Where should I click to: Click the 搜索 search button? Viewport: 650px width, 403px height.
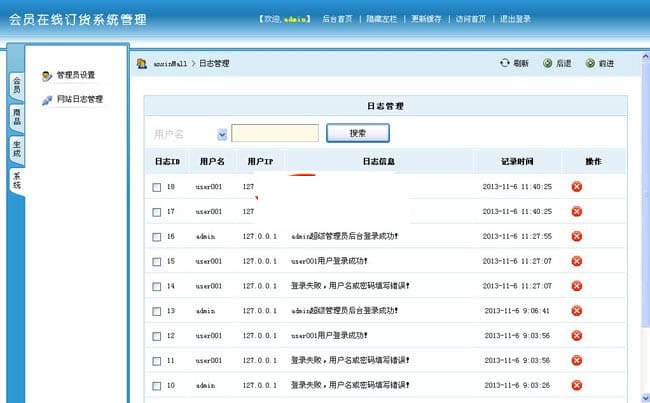tap(358, 133)
